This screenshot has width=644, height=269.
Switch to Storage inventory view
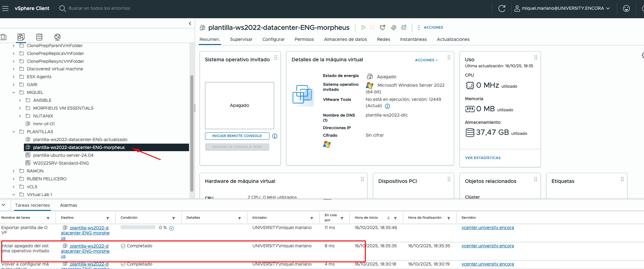39,37
